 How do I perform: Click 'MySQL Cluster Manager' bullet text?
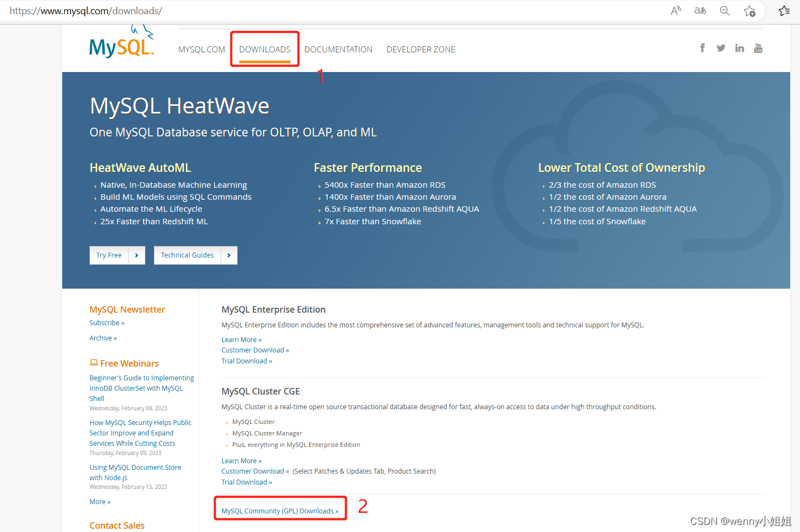pyautogui.click(x=267, y=433)
